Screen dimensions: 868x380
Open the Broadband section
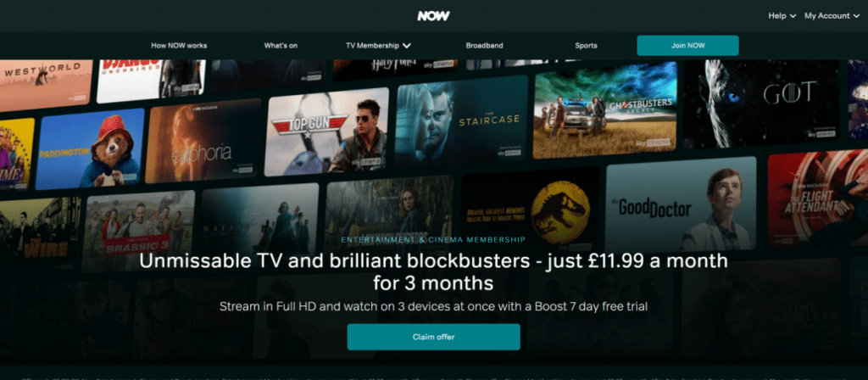pyautogui.click(x=484, y=46)
